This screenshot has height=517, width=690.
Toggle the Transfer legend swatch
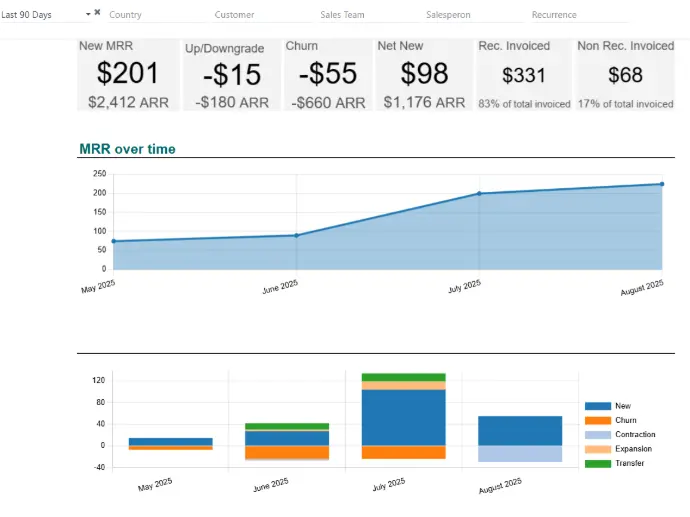point(597,463)
